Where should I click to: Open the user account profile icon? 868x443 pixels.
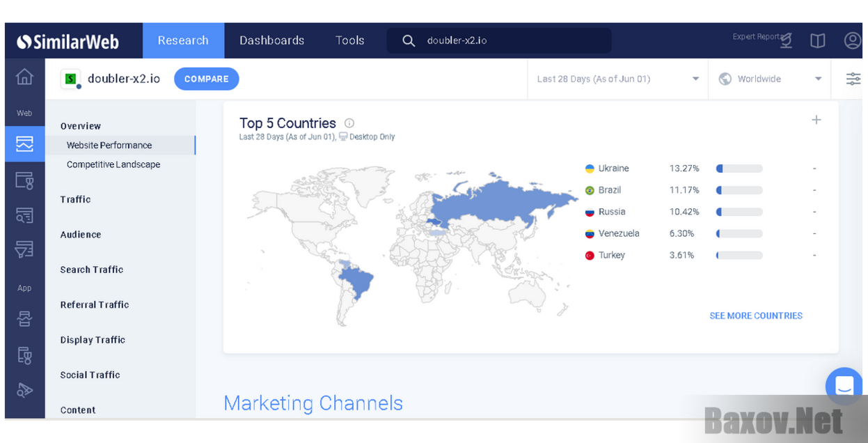[x=853, y=40]
